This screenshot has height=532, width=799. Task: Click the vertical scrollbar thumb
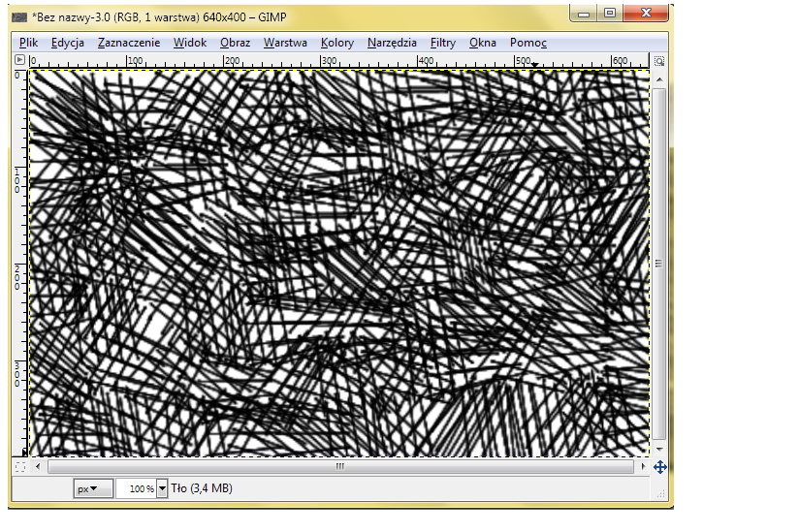pyautogui.click(x=659, y=264)
